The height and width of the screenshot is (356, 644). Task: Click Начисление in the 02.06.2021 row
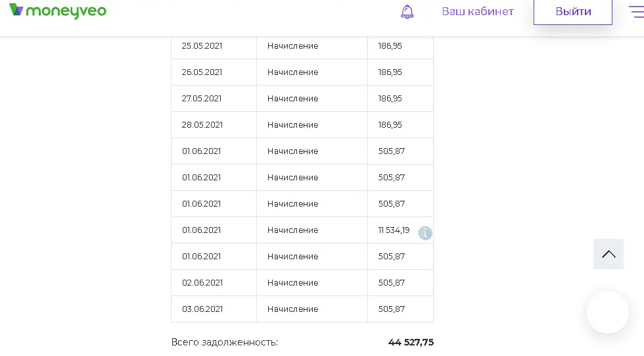(x=292, y=283)
